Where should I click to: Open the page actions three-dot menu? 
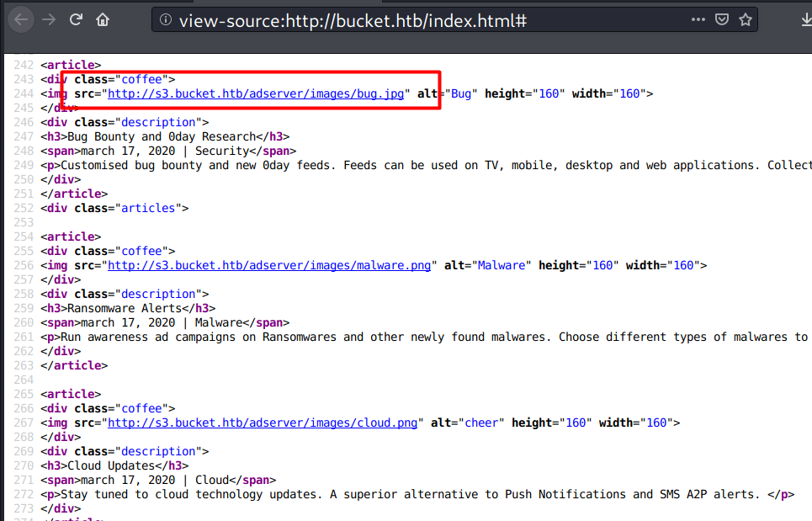pyautogui.click(x=698, y=19)
